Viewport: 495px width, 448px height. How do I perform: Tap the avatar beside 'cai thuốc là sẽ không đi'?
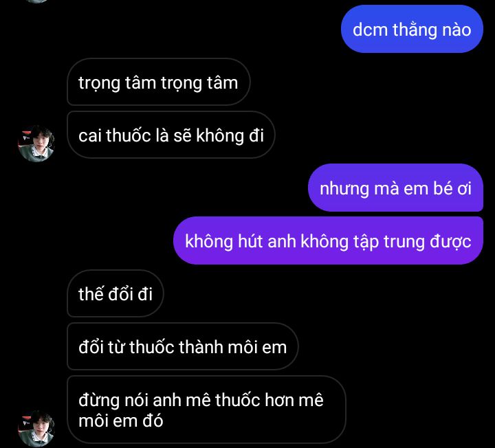[x=36, y=144]
